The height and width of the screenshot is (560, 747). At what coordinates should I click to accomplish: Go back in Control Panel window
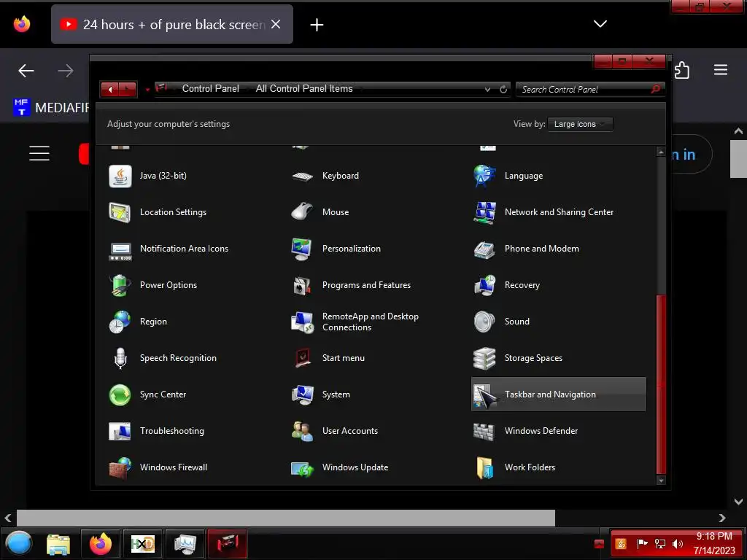point(110,90)
